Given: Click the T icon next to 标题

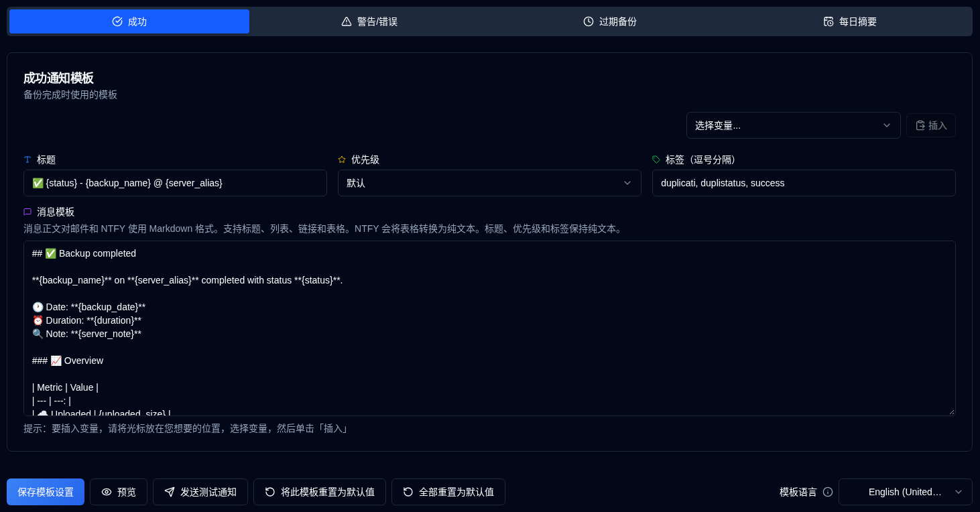Looking at the screenshot, I should pyautogui.click(x=27, y=159).
